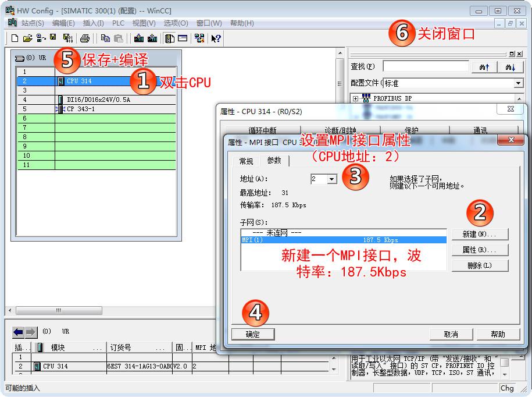Select the 循环中断 tab in CPU properties
Screen dimensions: 532x397
point(263,130)
